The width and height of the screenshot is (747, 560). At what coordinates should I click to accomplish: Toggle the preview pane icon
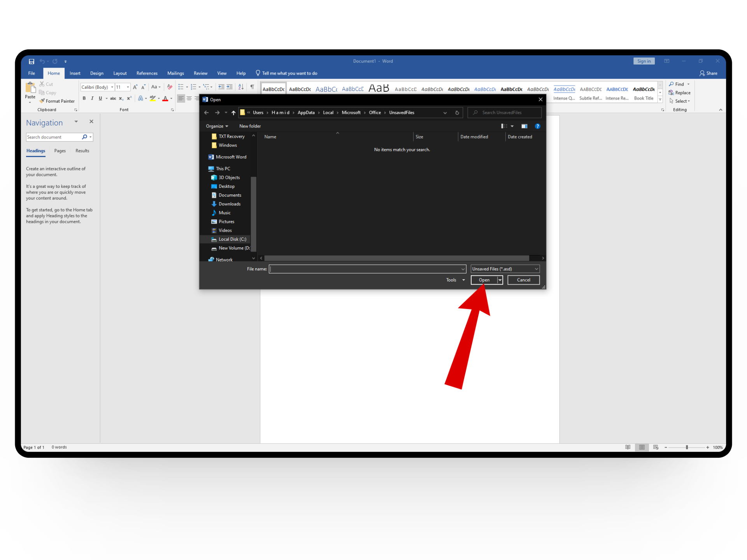point(524,126)
